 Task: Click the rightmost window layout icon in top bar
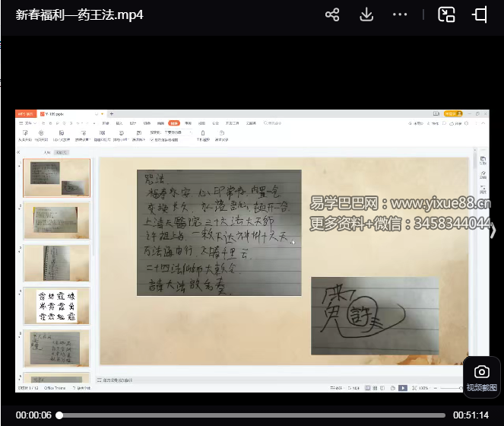click(x=480, y=14)
